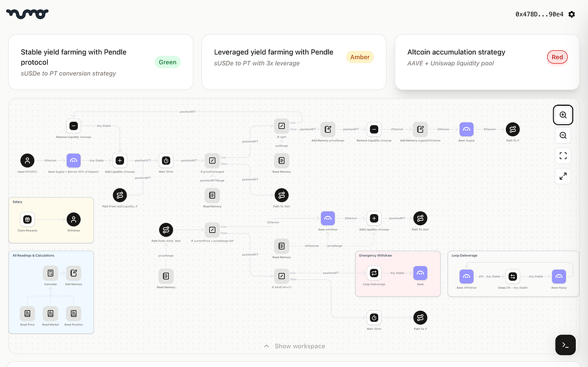Viewport: 588px width, 367px height.
Task: Select the Aave withdraw node in middle row
Action: point(327,218)
